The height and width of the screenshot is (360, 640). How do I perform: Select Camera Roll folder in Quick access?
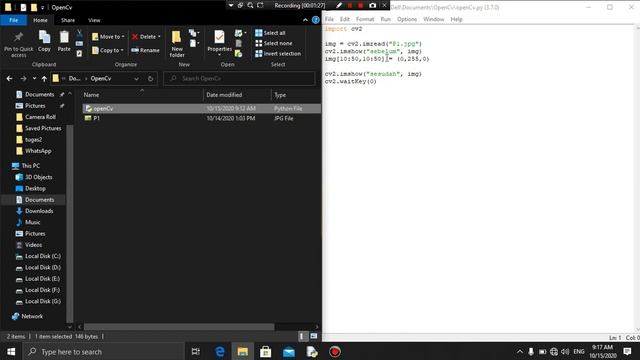tap(40, 117)
